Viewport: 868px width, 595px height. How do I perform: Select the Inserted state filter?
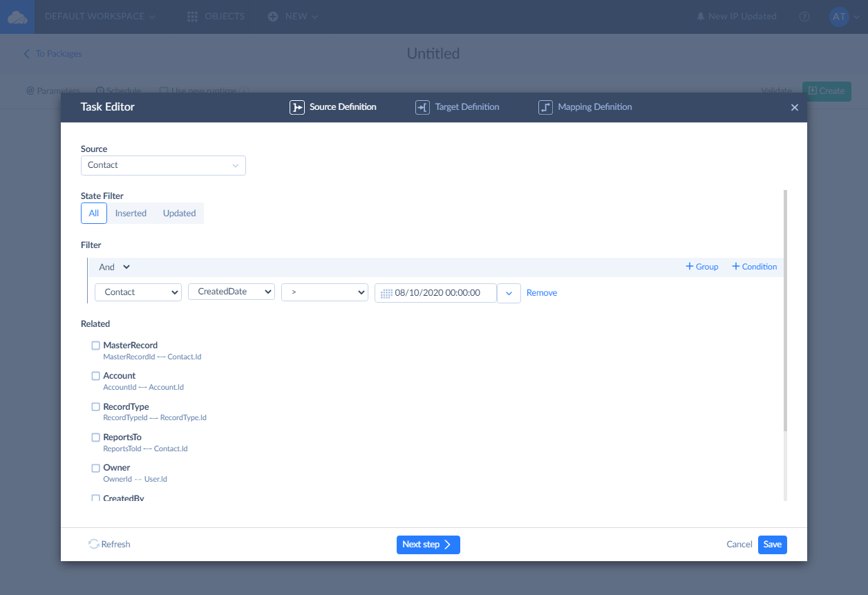pos(131,214)
